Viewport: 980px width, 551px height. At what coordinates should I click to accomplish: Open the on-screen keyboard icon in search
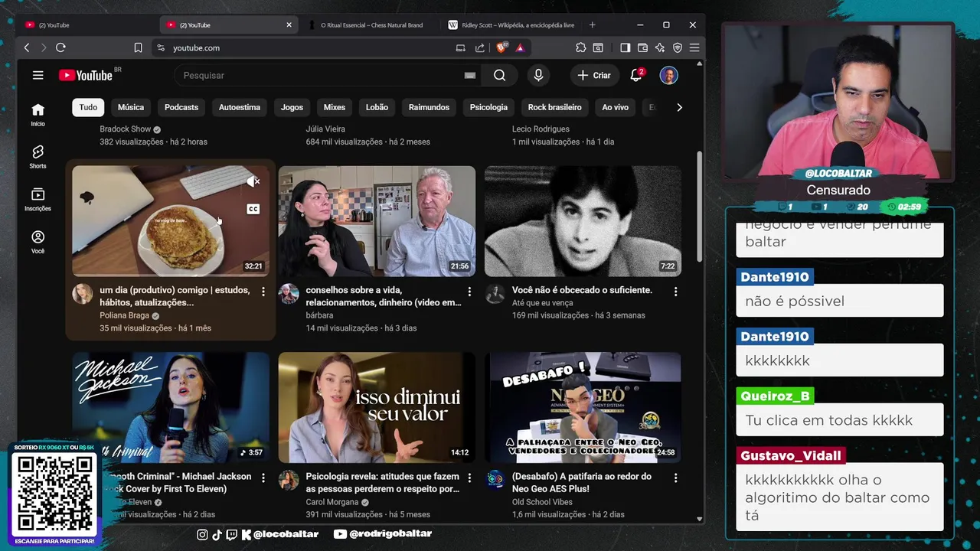pyautogui.click(x=469, y=75)
